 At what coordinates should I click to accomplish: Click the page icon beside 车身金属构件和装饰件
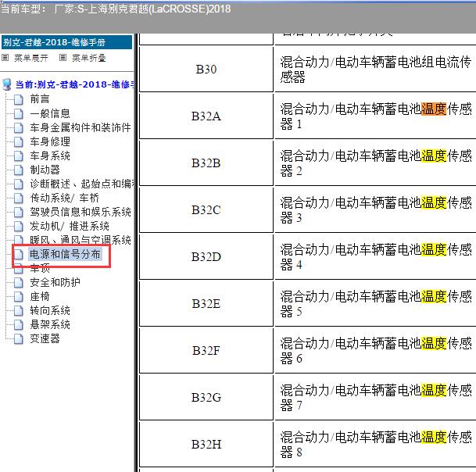tap(19, 127)
